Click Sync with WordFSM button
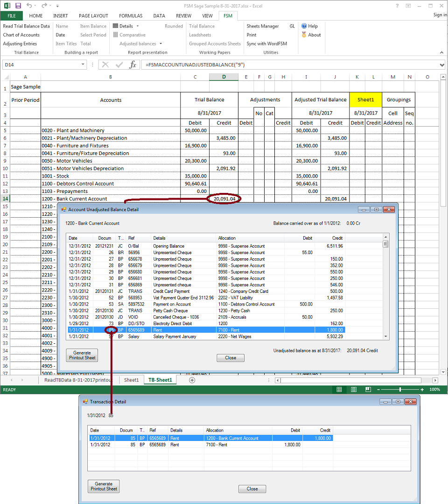This screenshot has width=448, height=504. pos(267,44)
